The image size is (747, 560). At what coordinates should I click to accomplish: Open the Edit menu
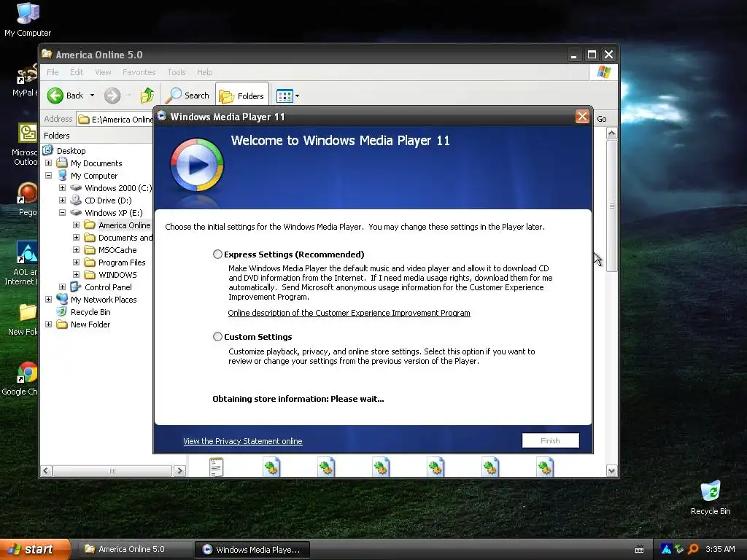(76, 72)
